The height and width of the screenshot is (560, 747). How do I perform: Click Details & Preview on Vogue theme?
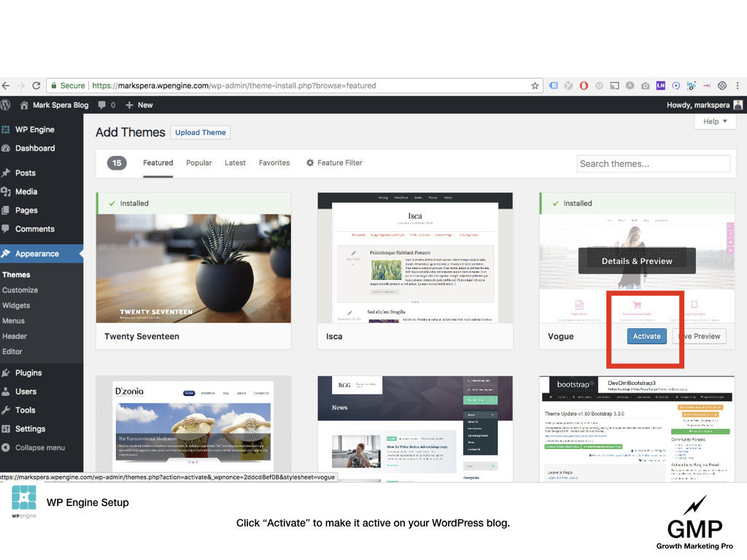tap(637, 261)
